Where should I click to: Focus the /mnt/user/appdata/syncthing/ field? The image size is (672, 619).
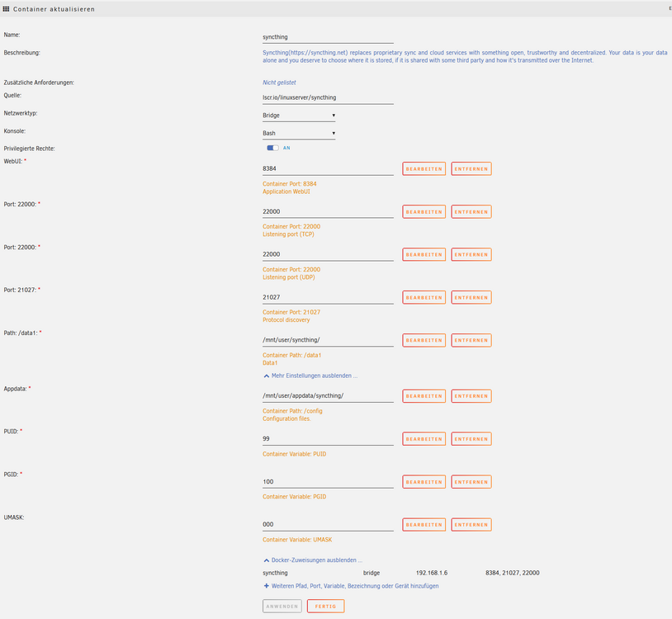[x=328, y=396]
